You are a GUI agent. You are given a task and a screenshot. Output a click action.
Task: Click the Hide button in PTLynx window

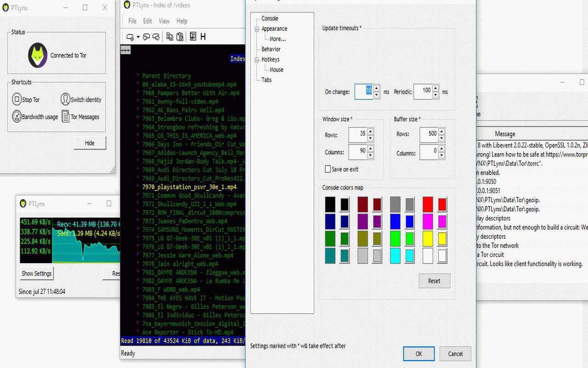point(90,143)
